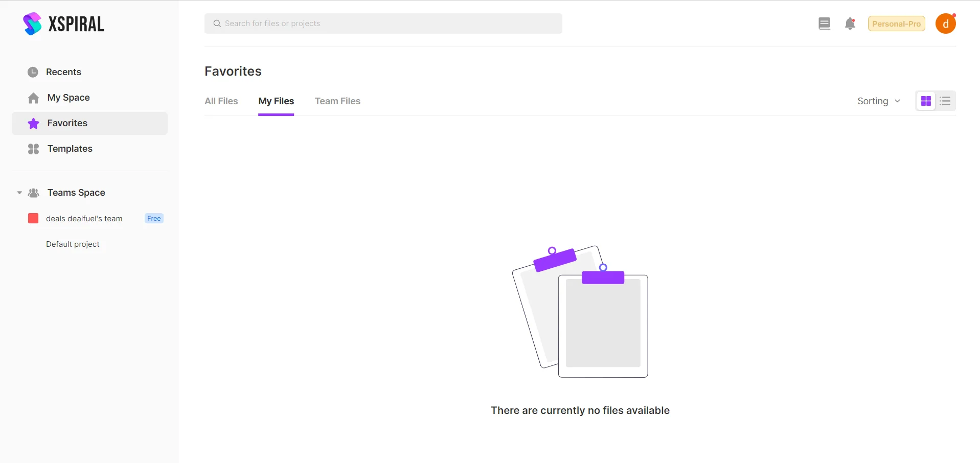Screen dimensions: 980x463
Task: Click the My Space home icon
Action: coord(33,98)
